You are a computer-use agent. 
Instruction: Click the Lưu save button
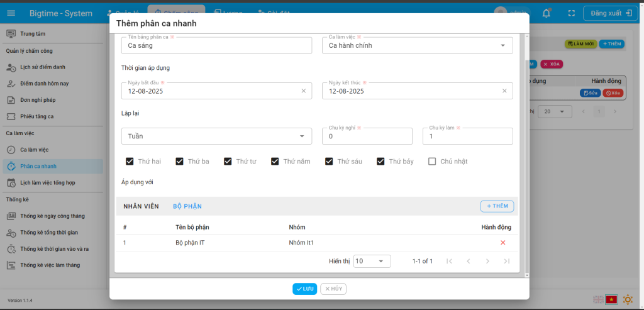coord(304,289)
